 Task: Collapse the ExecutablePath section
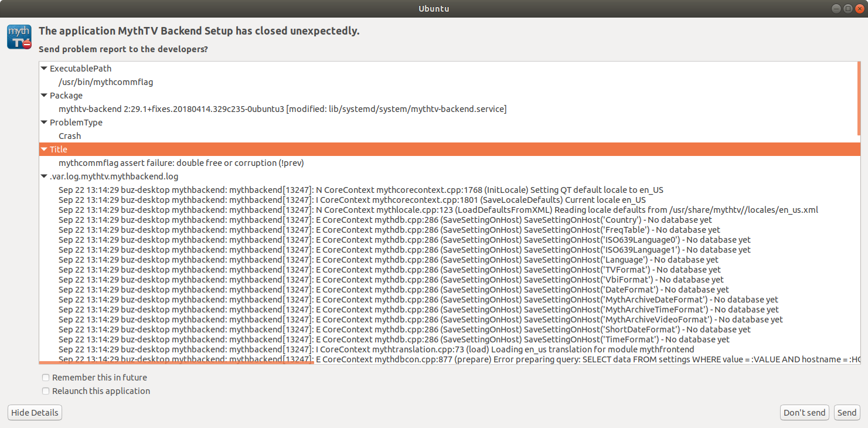(44, 69)
